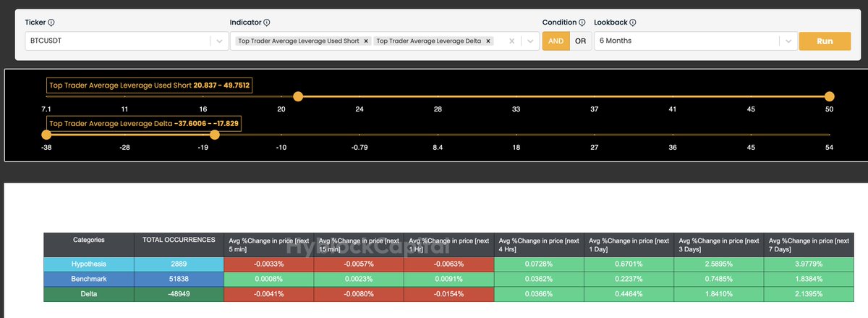Click the -0.0063% cell
The height and width of the screenshot is (318, 868).
tap(448, 264)
